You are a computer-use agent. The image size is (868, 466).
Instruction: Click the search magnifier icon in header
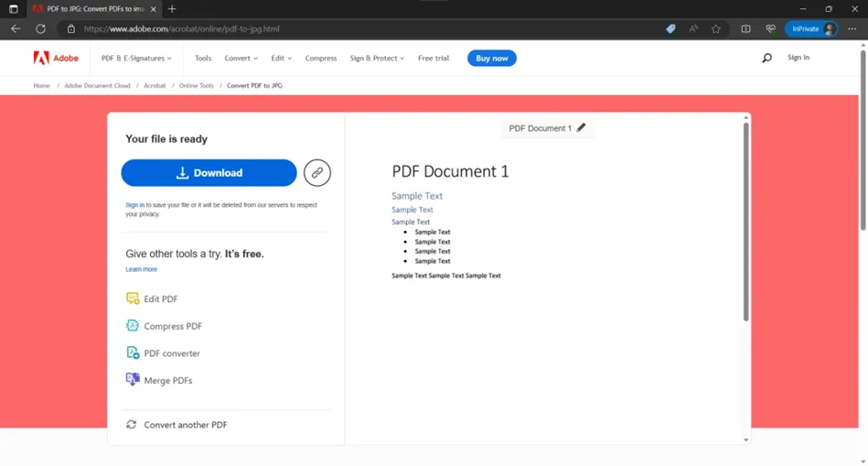pos(766,58)
